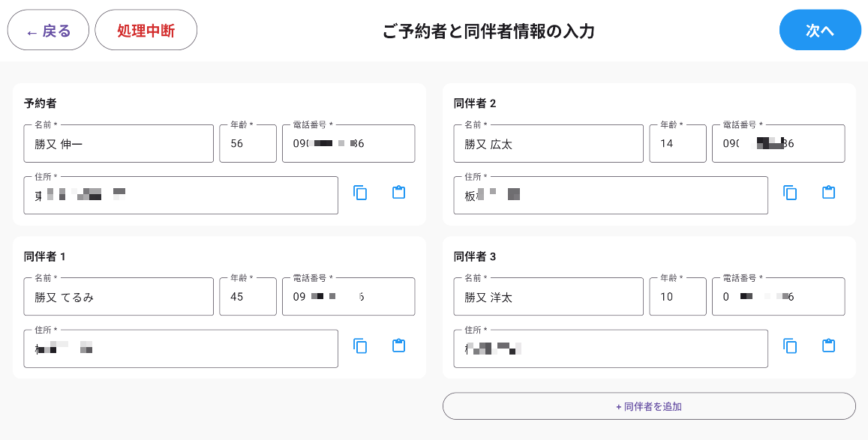Select the 電話番号 field of 予約者

348,143
